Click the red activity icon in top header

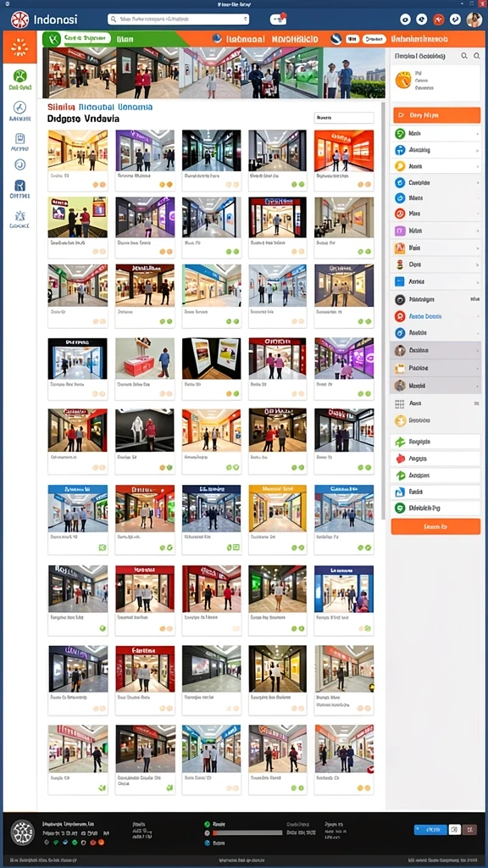pos(438,19)
